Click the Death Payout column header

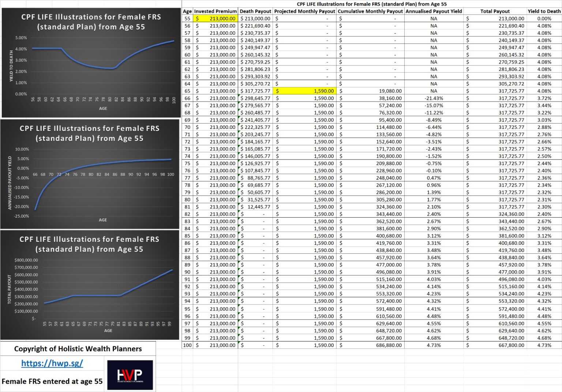pyautogui.click(x=255, y=11)
